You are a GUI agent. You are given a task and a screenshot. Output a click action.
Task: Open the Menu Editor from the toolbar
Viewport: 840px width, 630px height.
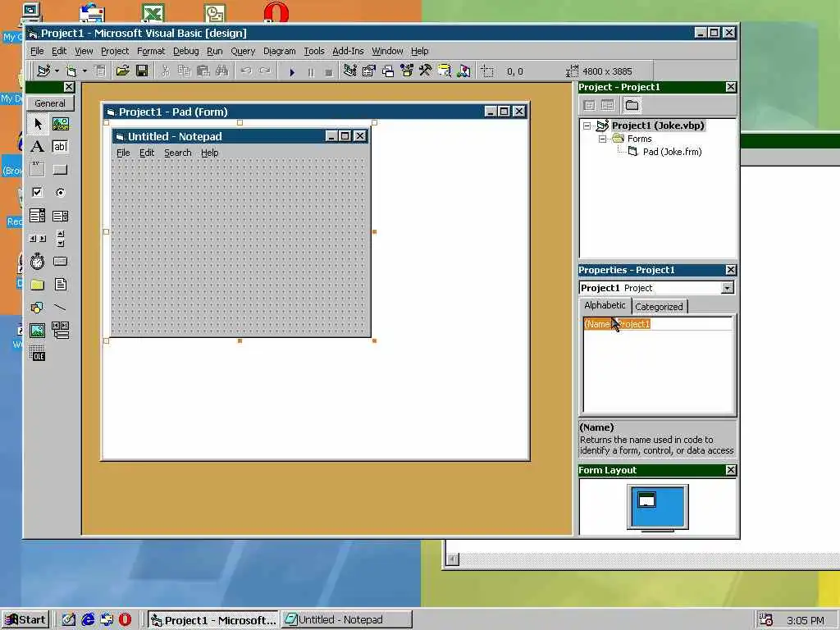pos(100,71)
